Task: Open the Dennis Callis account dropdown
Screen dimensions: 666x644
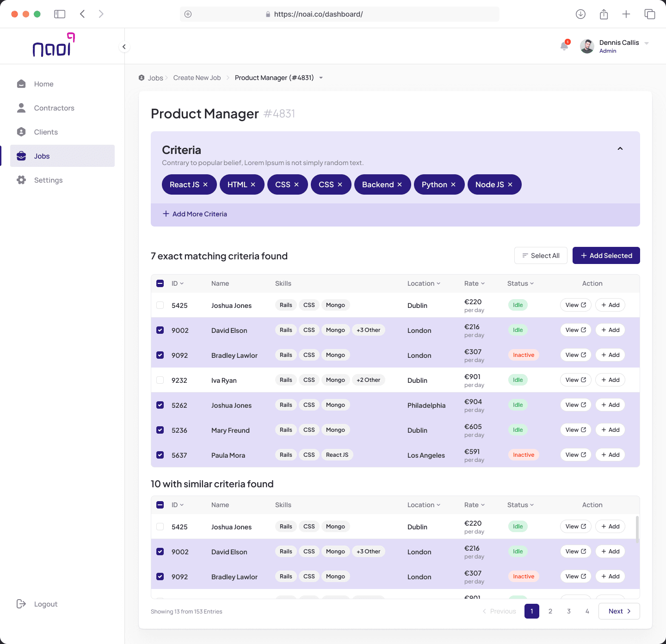Action: click(647, 43)
